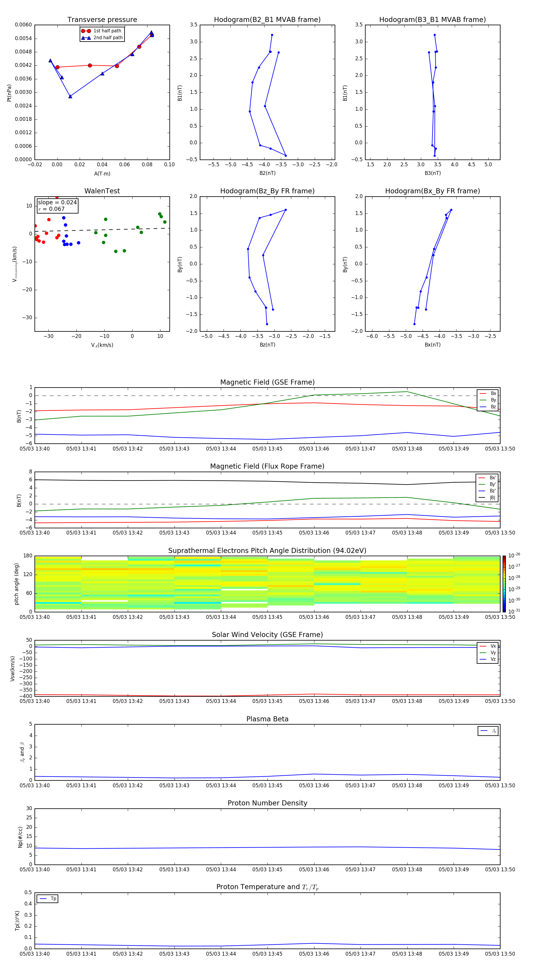This screenshot has width=535, height=980.
Task: Click the 'Magnetic Field (GSE Frame)' title
Action: (267, 382)
